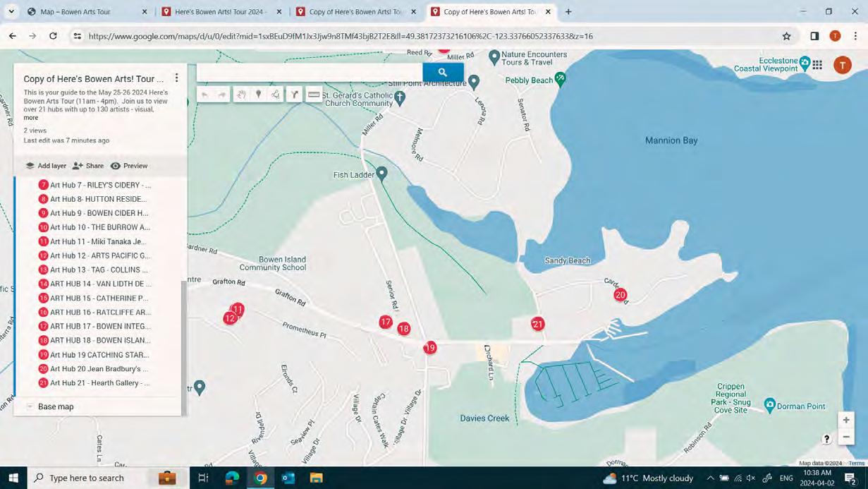Click the map search input field
Image resolution: width=868 pixels, height=489 pixels.
point(310,72)
